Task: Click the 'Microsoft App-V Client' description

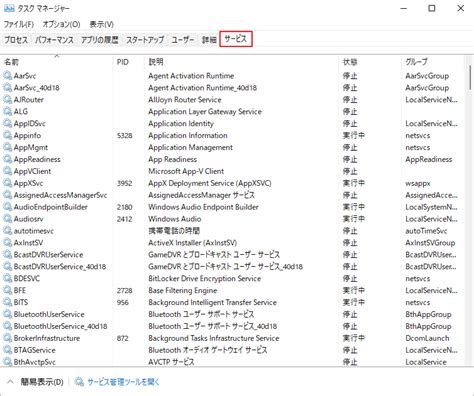Action: [186, 171]
